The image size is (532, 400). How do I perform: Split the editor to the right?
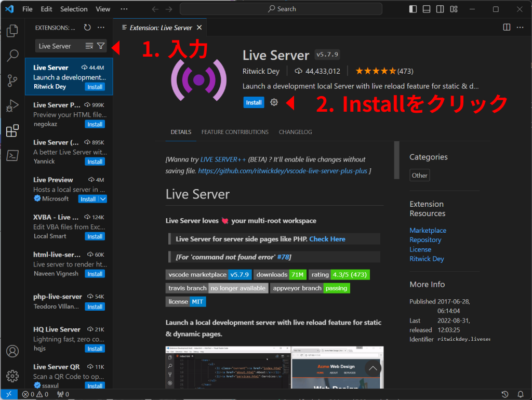(x=507, y=27)
